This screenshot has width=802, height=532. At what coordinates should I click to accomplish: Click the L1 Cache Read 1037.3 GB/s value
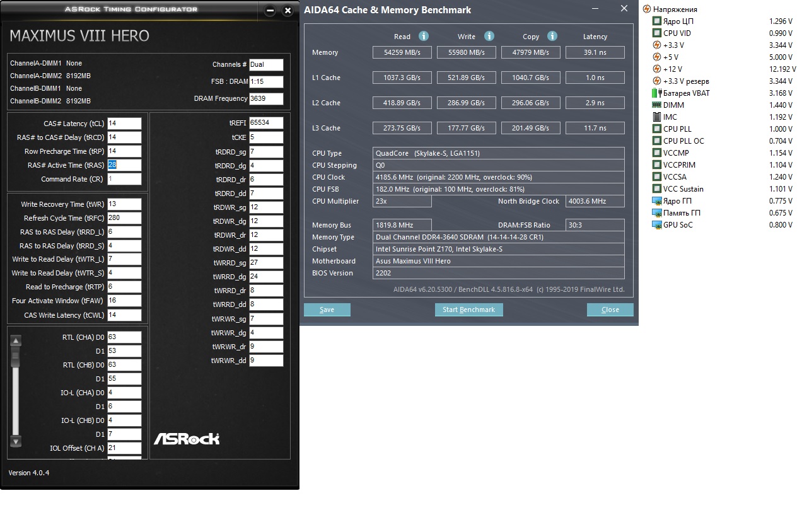(x=402, y=78)
